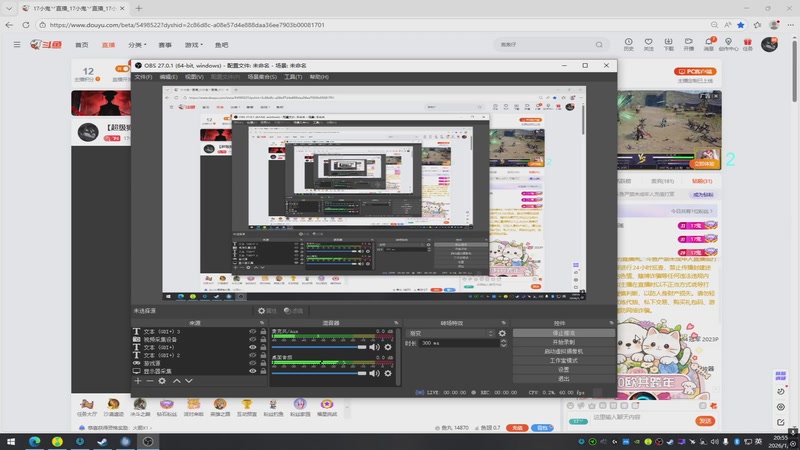Go to Douyu 赛事 tab

coord(165,45)
